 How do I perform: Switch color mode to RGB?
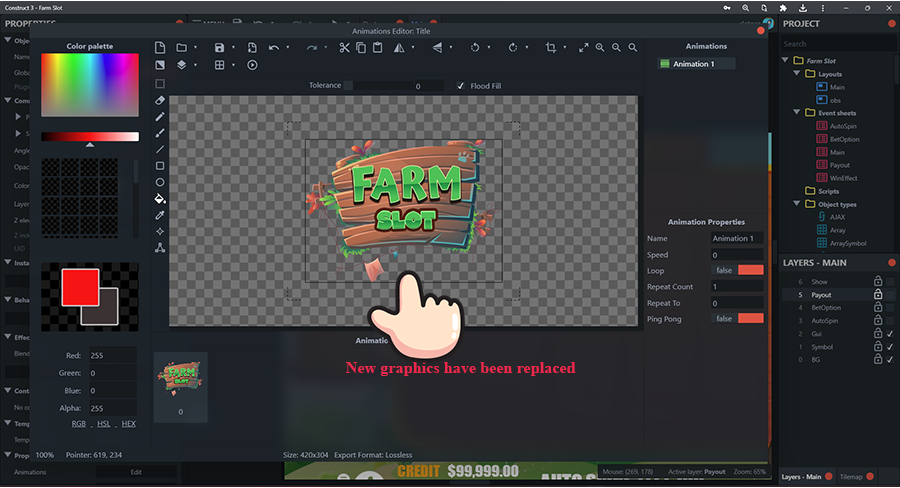coord(79,424)
